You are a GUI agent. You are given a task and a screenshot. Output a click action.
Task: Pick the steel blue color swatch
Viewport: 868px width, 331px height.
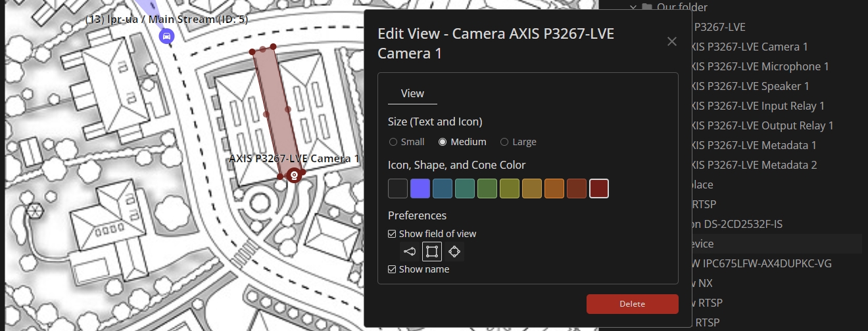(443, 188)
